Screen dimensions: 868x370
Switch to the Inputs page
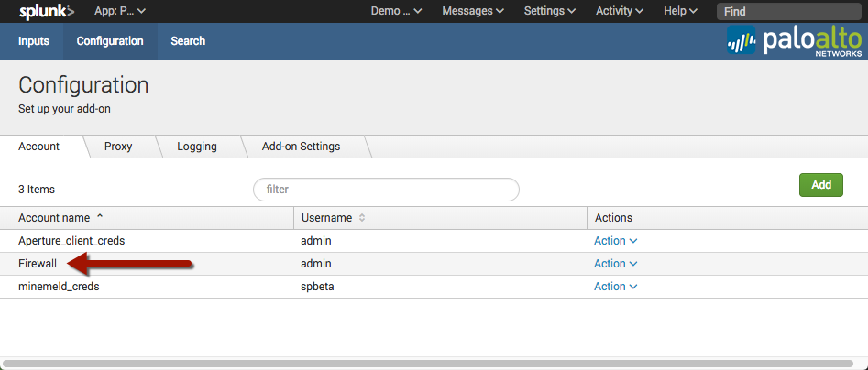click(34, 41)
